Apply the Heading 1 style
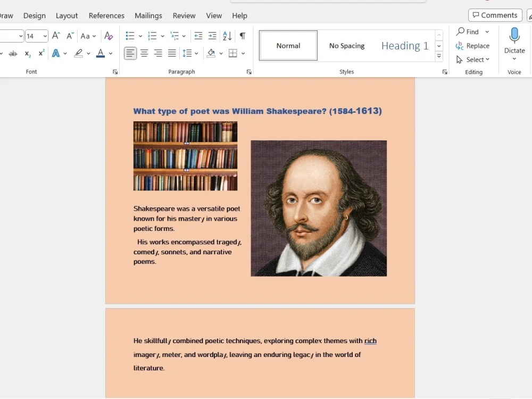This screenshot has width=532, height=399. (x=405, y=45)
